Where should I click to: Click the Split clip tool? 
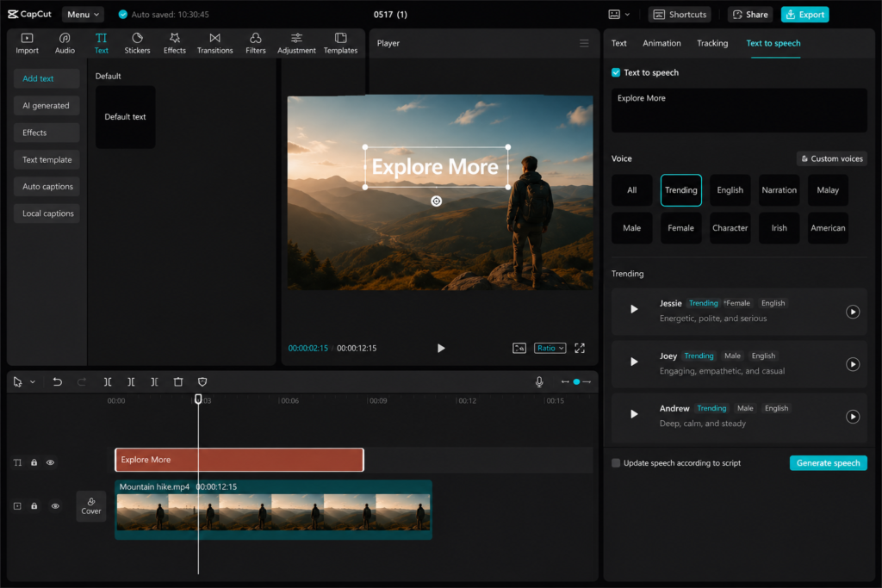pos(108,381)
